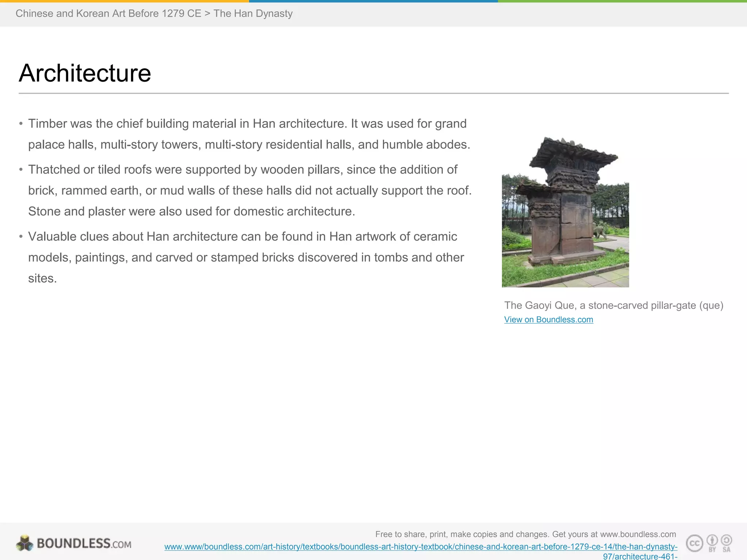This screenshot has height=560, width=747.
Task: Open the long boundless.com art-history URL link
Action: pos(421,547)
